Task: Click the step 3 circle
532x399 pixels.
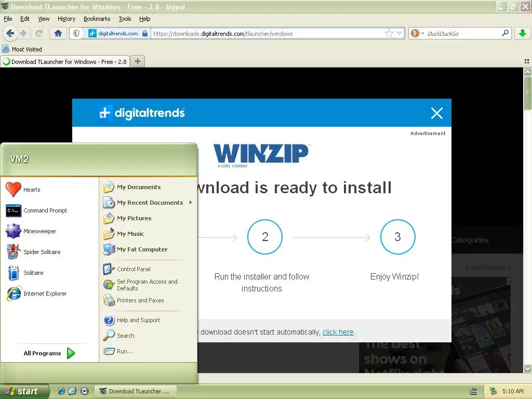Action: click(x=397, y=237)
